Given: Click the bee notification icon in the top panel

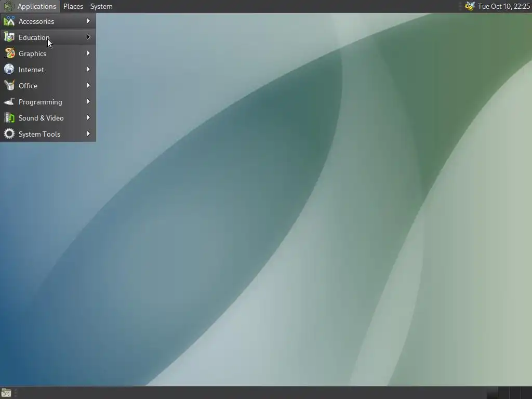Looking at the screenshot, I should pos(470,6).
